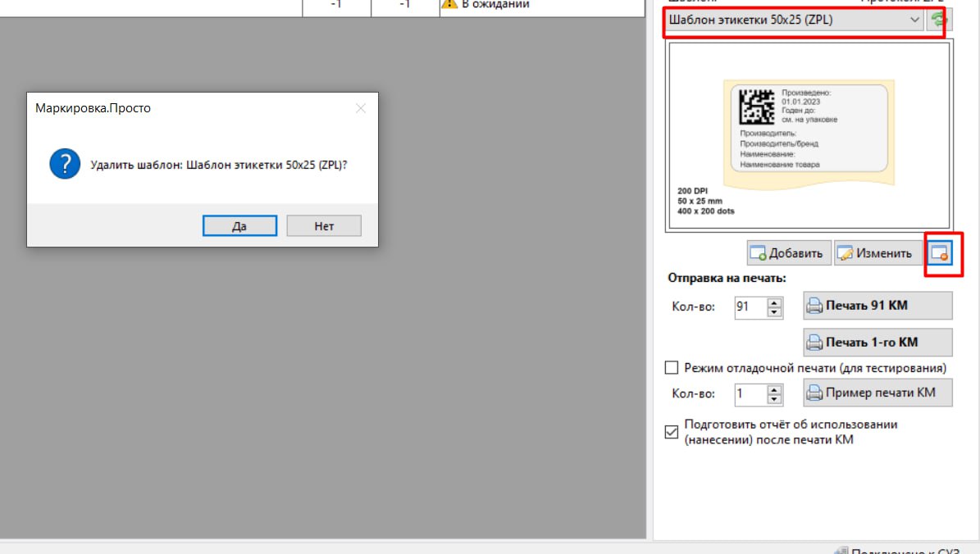This screenshot has height=554, width=980.
Task: Click the blue question mark dialog icon
Action: 64,164
